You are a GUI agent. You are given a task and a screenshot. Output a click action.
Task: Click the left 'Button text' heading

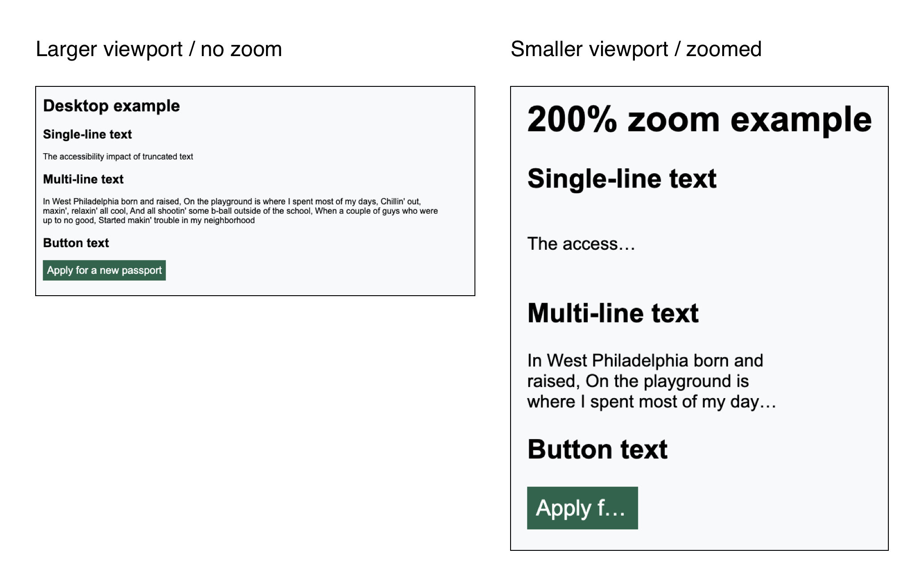coord(75,243)
